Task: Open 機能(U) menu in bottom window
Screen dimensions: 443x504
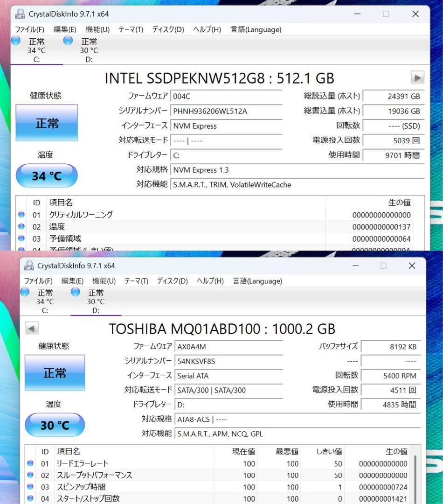Action: (104, 281)
